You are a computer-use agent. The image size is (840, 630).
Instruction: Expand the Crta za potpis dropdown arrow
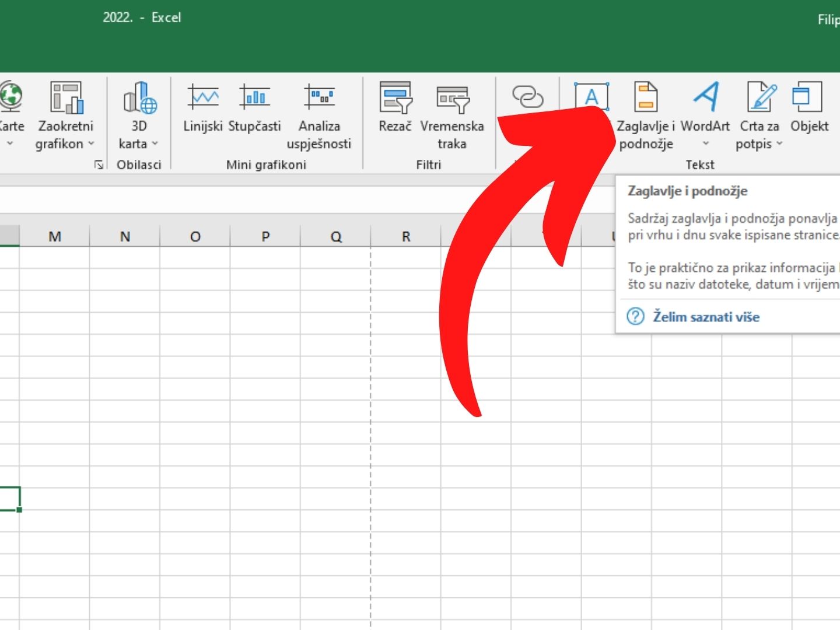coord(779,143)
